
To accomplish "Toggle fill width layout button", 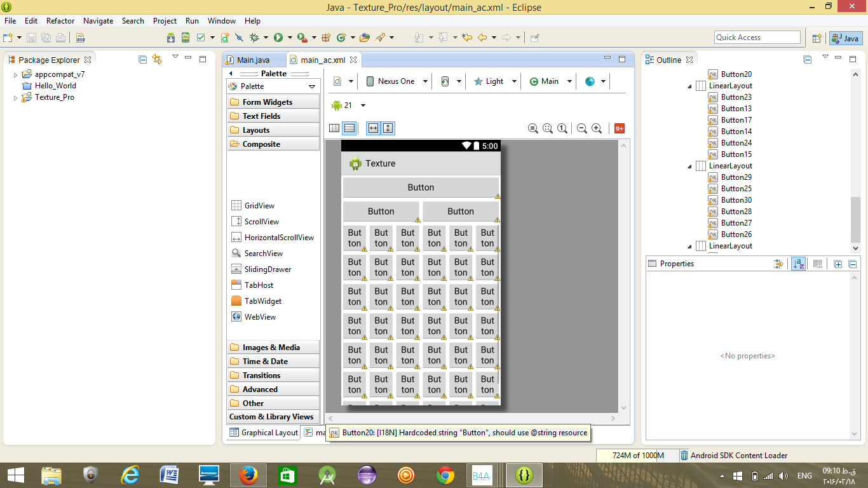I will 373,128.
